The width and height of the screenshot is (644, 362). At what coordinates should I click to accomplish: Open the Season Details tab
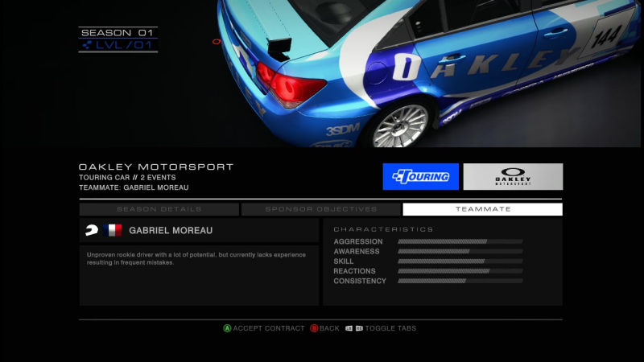click(159, 209)
